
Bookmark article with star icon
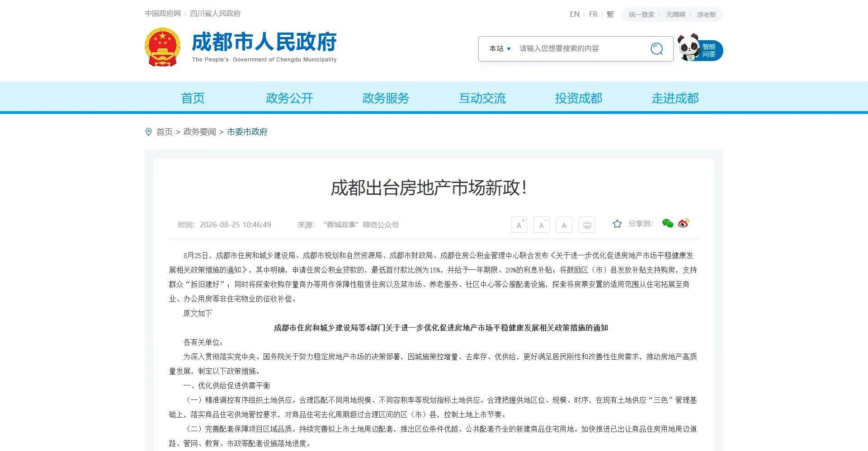click(617, 224)
